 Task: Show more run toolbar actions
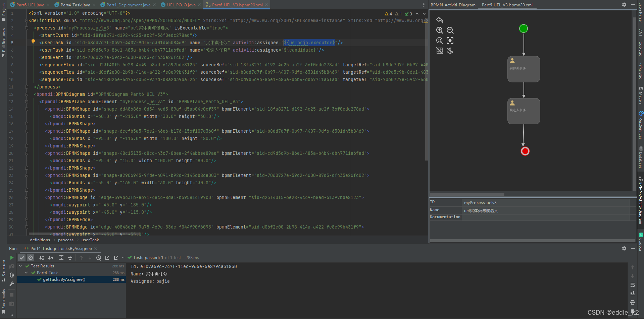pyautogui.click(x=123, y=258)
